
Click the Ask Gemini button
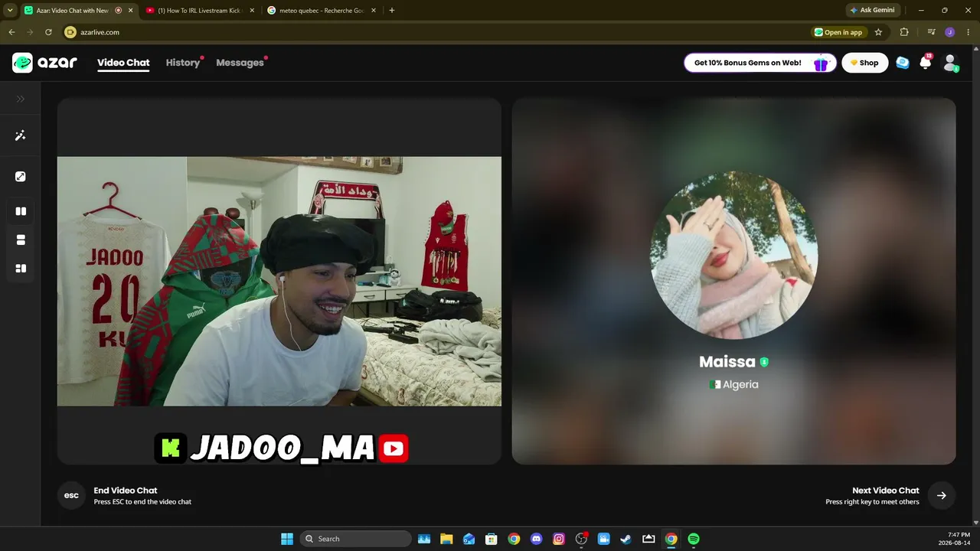tap(872, 10)
